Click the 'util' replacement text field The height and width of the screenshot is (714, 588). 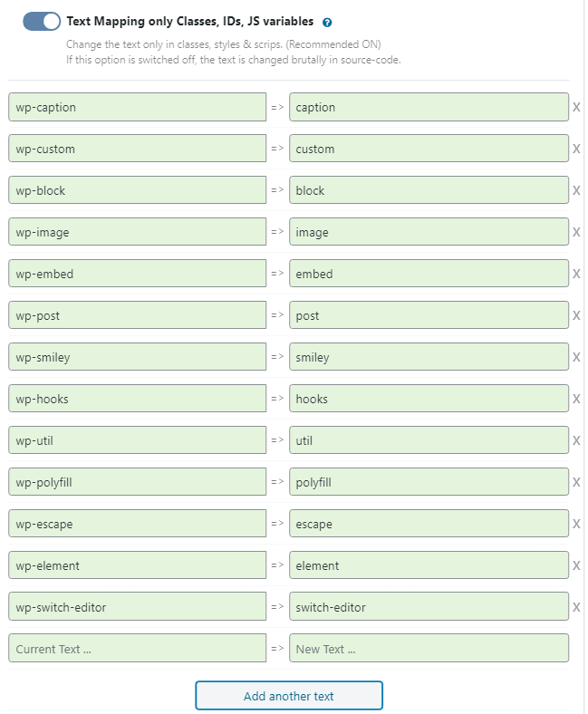click(429, 440)
